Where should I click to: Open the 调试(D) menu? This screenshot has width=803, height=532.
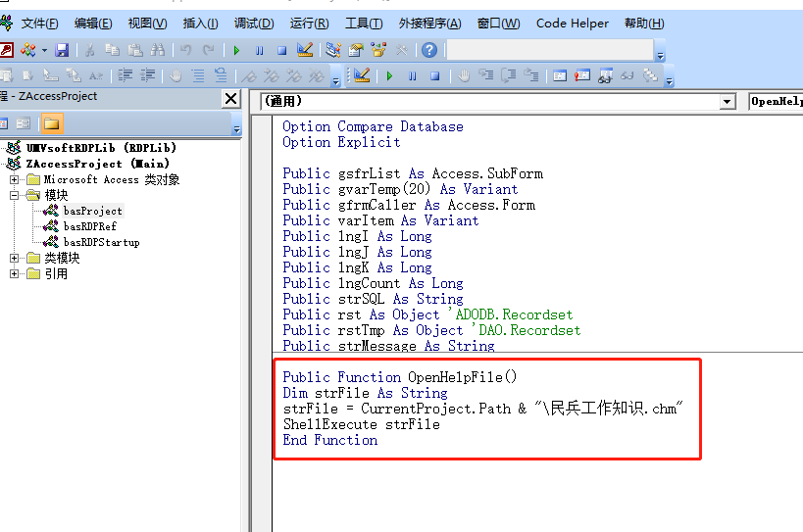point(254,24)
